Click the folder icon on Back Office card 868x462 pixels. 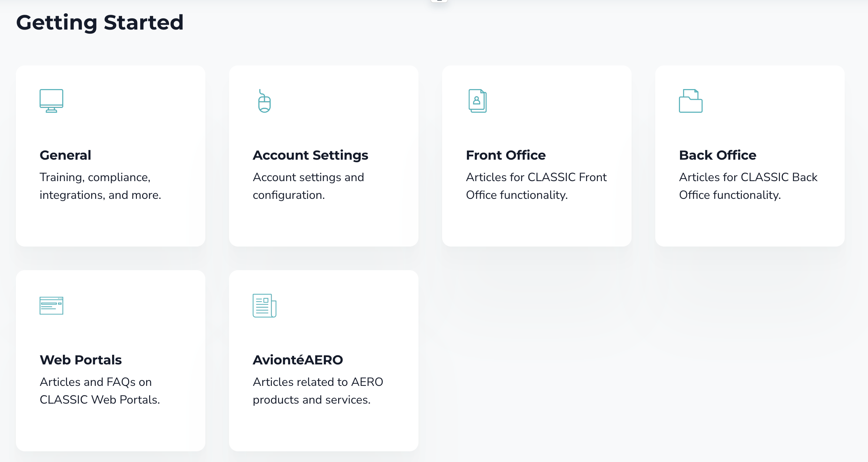690,101
